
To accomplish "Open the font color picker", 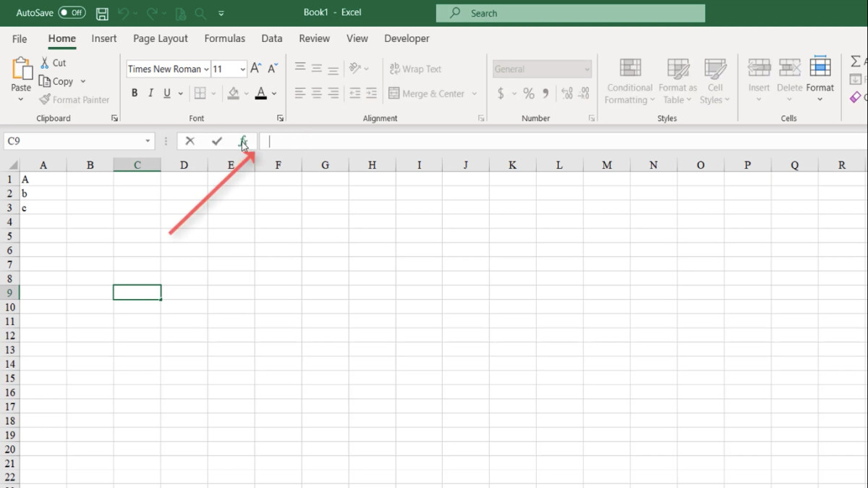I will pos(273,94).
